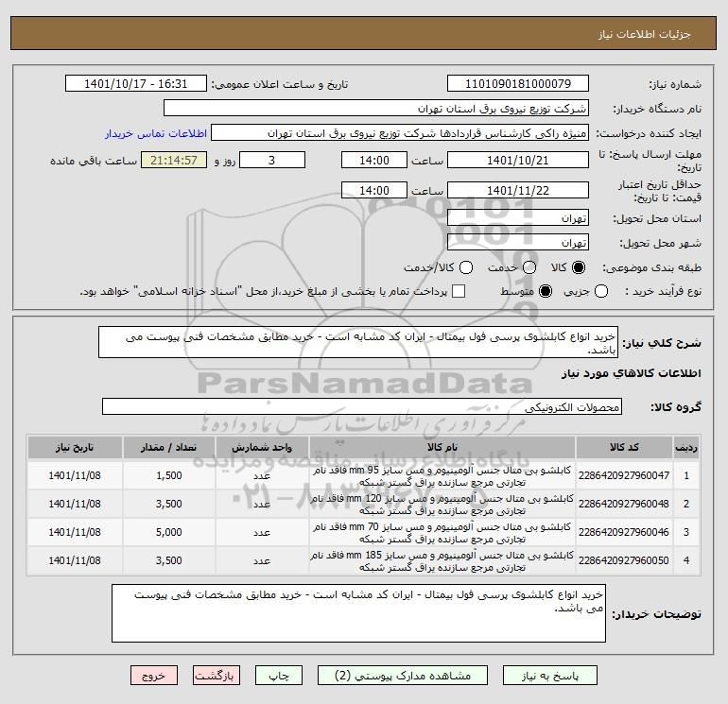Image resolution: width=728 pixels, height=704 pixels.
Task: Click the کد کالا column header
Action: tap(624, 447)
